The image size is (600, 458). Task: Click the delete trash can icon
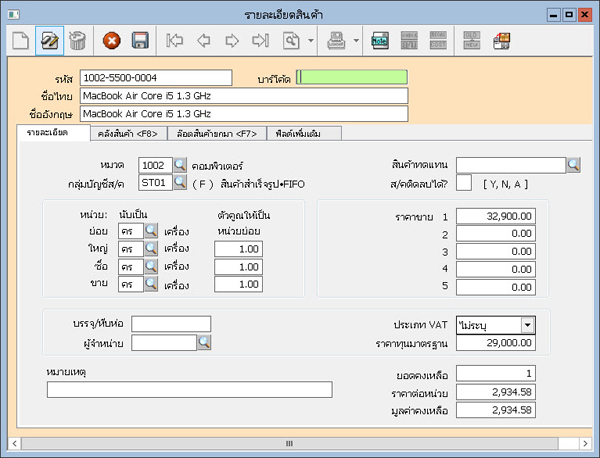[x=78, y=41]
